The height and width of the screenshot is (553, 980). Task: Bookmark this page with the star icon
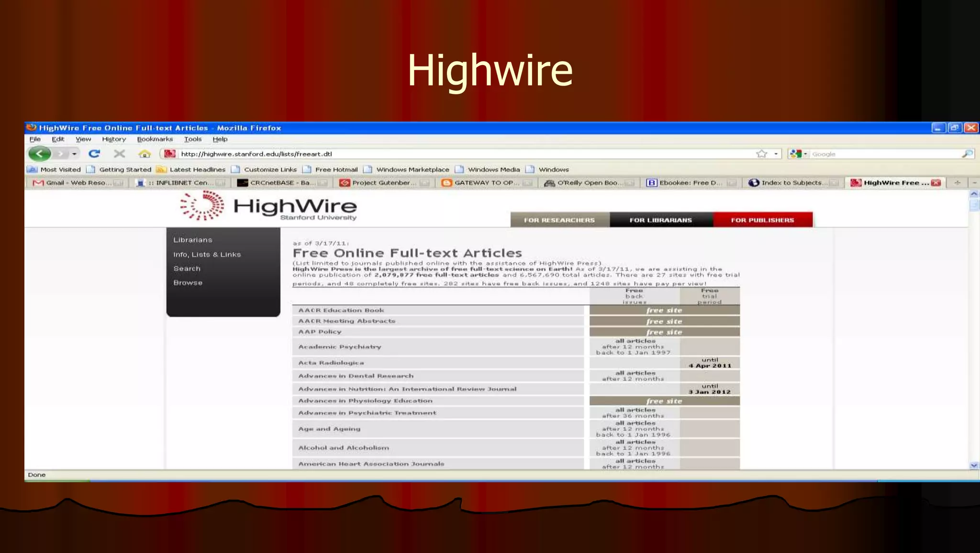pyautogui.click(x=761, y=154)
